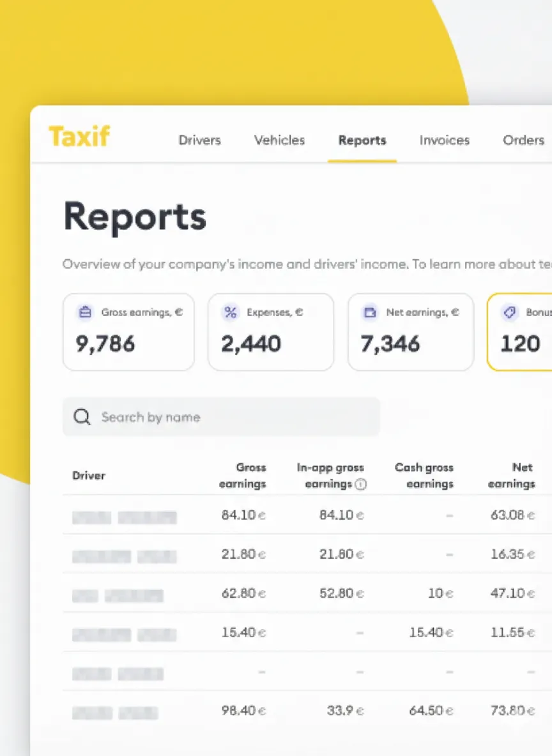The width and height of the screenshot is (552, 756).
Task: Click the In-app gross earnings info icon
Action: pyautogui.click(x=361, y=485)
